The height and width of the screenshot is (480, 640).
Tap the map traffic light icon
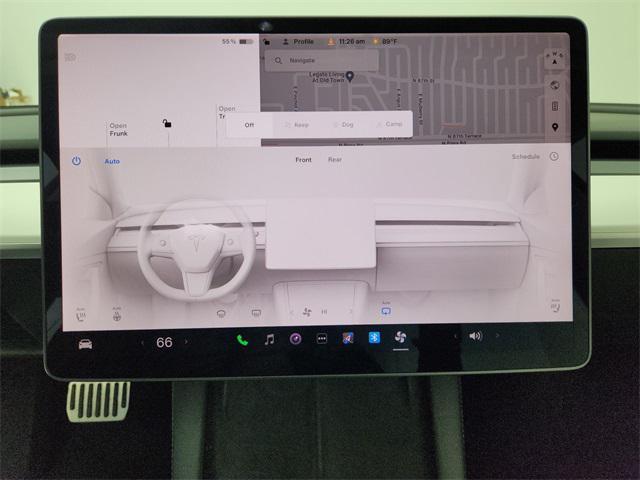(555, 106)
